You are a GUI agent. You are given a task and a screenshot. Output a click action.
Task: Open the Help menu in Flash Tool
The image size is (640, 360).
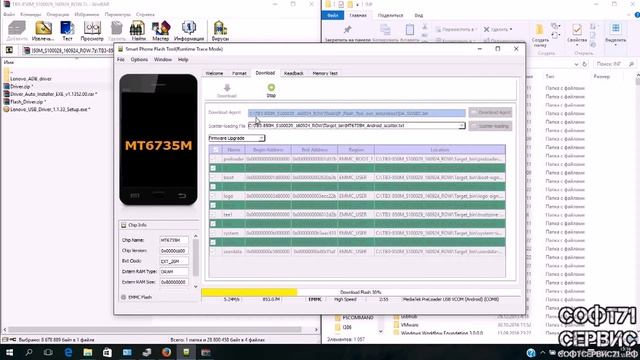183,60
